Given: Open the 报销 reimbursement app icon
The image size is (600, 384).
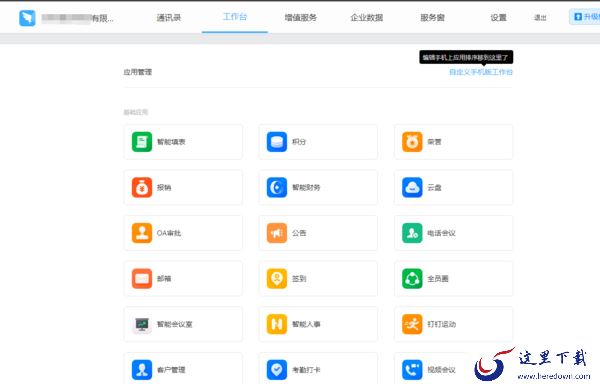Looking at the screenshot, I should [x=142, y=187].
